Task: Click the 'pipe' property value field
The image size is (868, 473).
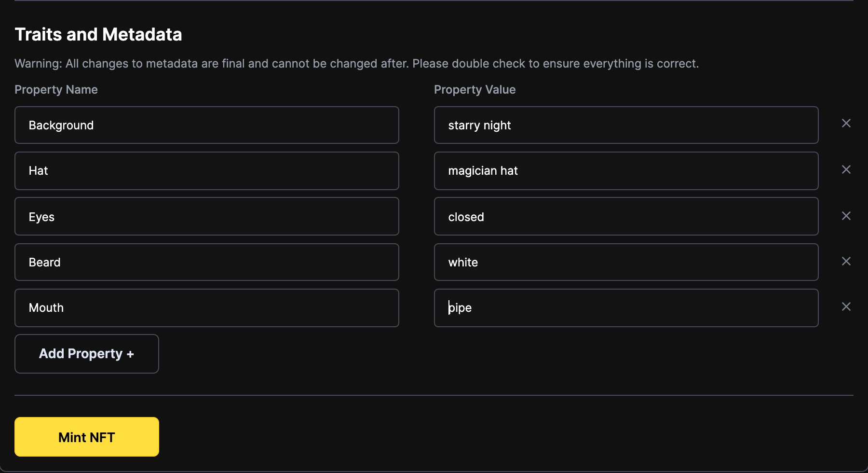Action: 626,308
